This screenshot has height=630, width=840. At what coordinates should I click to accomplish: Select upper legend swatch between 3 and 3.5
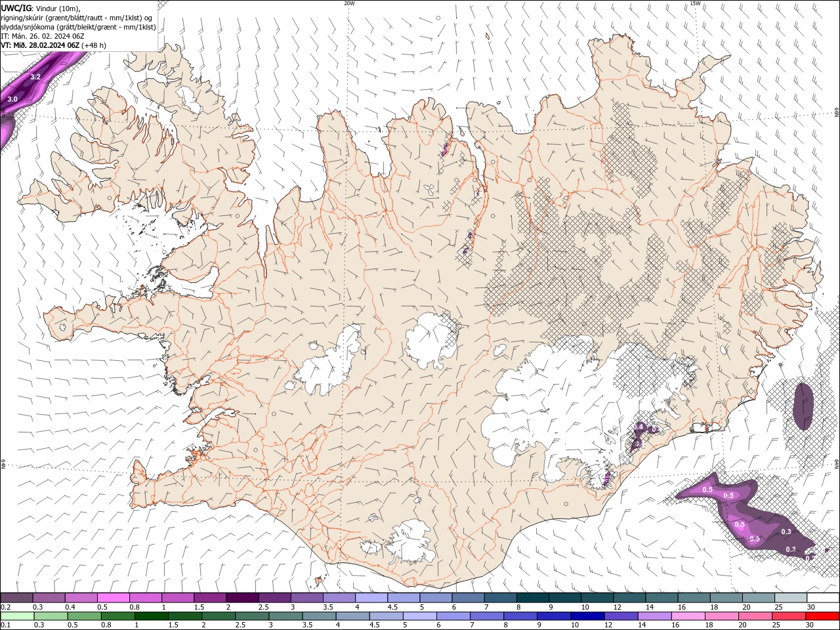[306, 597]
